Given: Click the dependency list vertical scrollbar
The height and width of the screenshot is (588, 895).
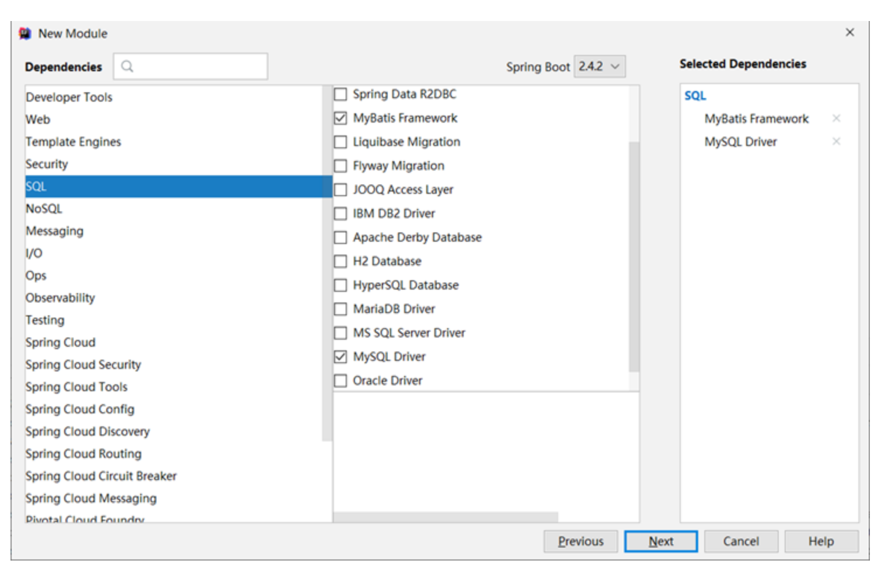Looking at the screenshot, I should tap(633, 256).
